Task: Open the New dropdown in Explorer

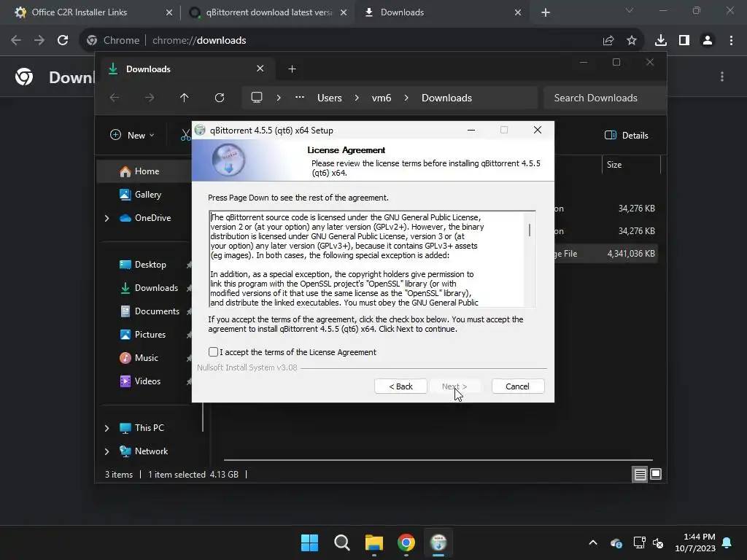Action: click(x=133, y=135)
